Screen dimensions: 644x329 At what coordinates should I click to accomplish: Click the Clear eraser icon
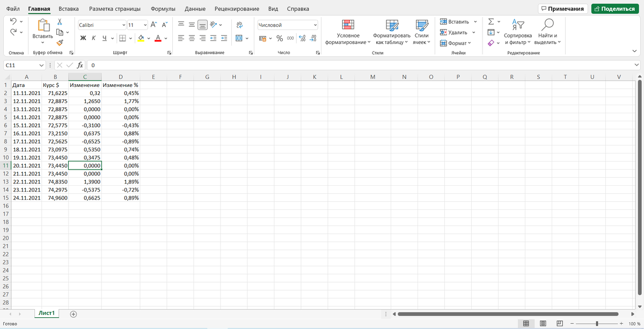tap(491, 43)
